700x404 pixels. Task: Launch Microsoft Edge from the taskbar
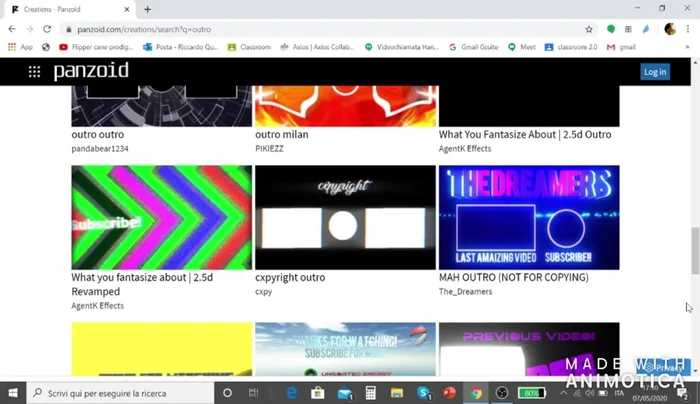click(292, 393)
